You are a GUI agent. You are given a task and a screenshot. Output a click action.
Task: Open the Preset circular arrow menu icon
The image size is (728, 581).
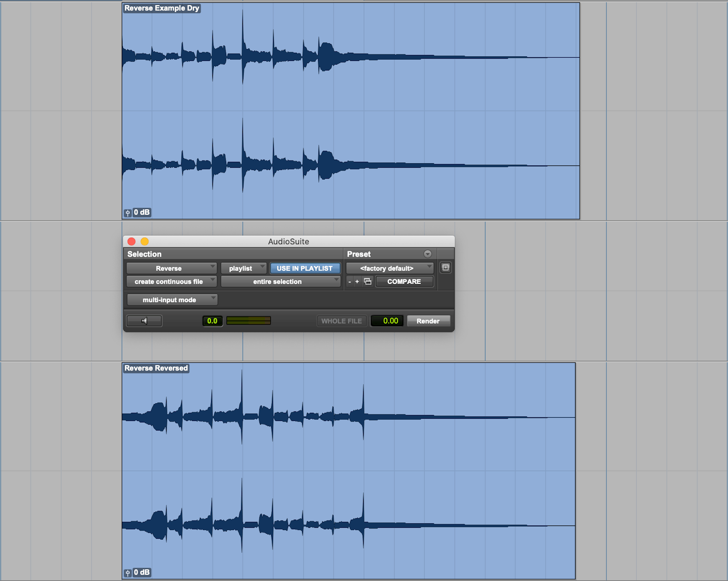tap(428, 254)
